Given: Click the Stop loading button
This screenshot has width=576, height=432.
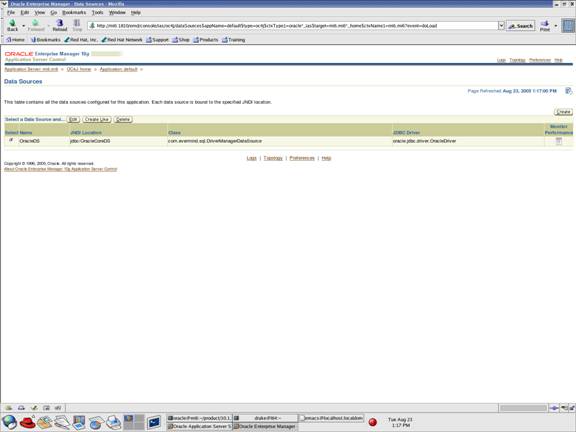Looking at the screenshot, I should click(77, 25).
